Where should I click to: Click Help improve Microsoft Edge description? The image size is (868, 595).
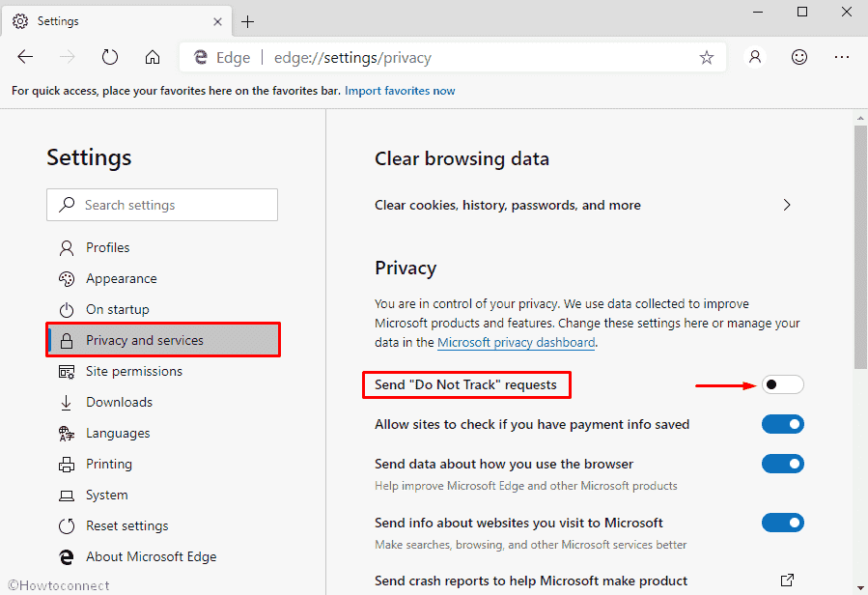pos(526,486)
